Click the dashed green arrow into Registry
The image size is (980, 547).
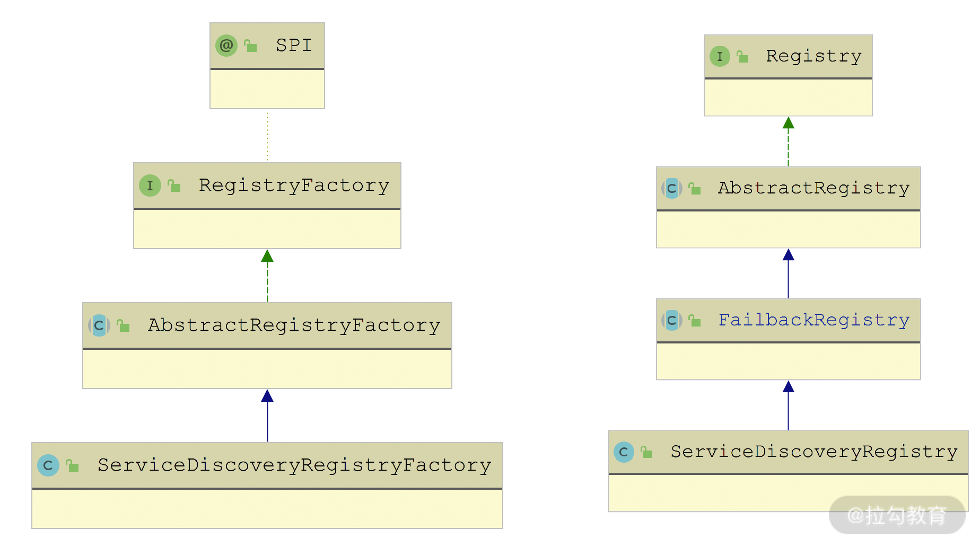788,142
